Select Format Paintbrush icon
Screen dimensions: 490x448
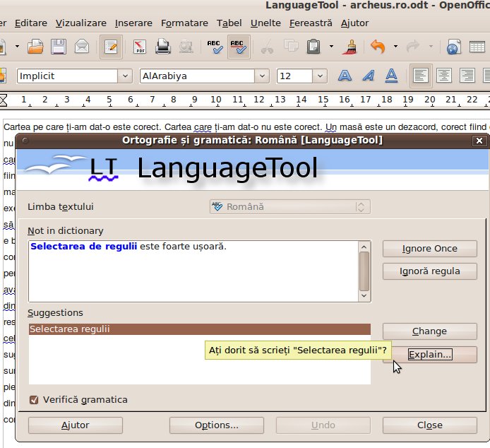[x=349, y=47]
